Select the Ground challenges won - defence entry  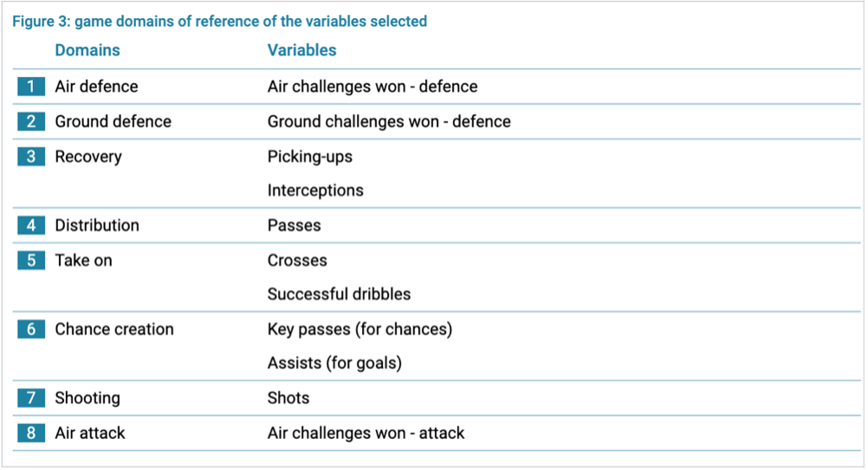(x=389, y=122)
